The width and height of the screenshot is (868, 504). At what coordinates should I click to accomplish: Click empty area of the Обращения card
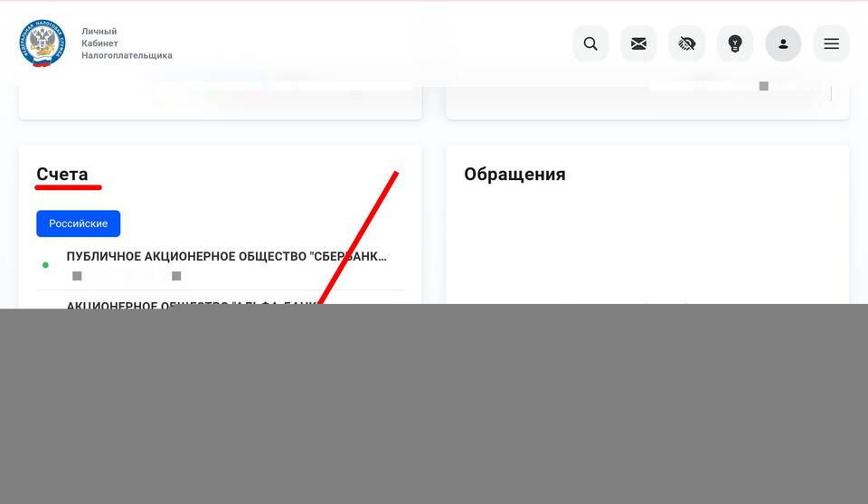tap(647, 243)
